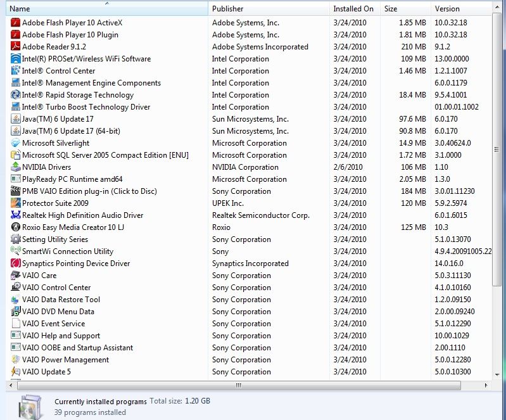Click the installed programs disc icon in details pane
Viewport: 506px width, 420px height.
[30, 407]
